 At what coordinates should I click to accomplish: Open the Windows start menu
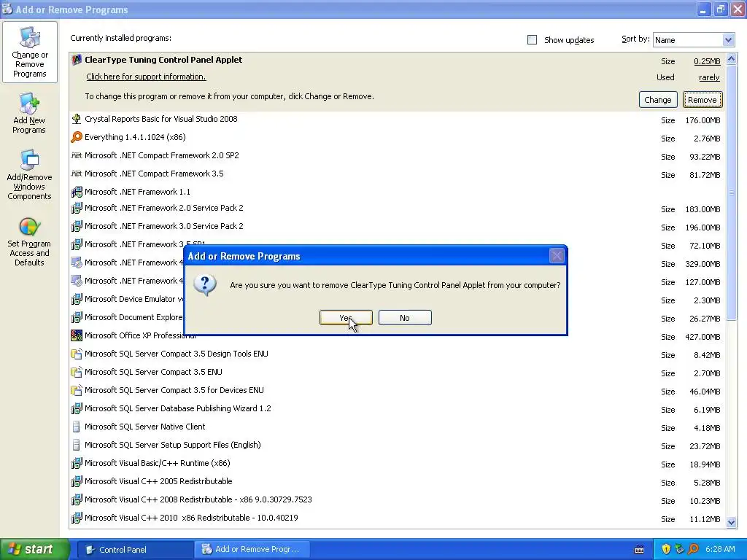pos(35,549)
